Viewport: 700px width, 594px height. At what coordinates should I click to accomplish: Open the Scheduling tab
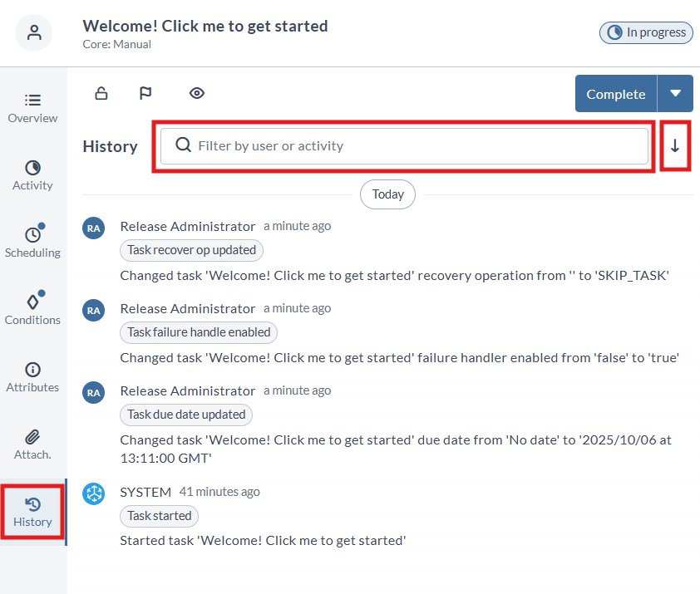[32, 243]
